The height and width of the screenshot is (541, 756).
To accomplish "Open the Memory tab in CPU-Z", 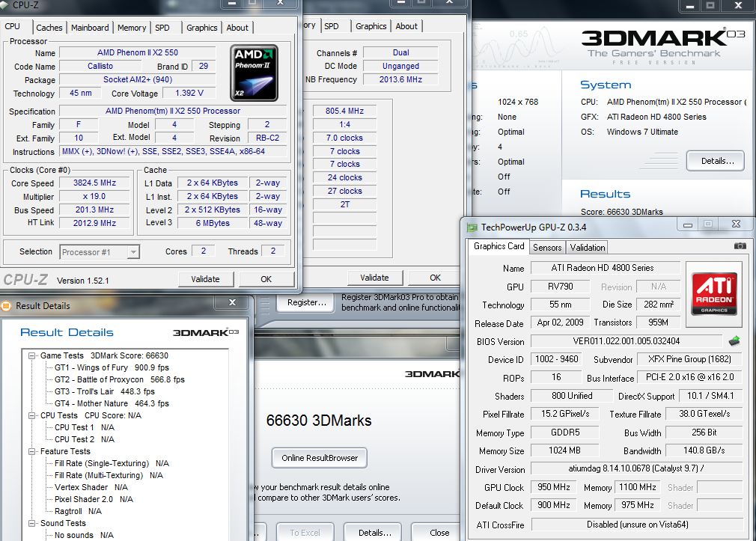I will click(x=132, y=28).
